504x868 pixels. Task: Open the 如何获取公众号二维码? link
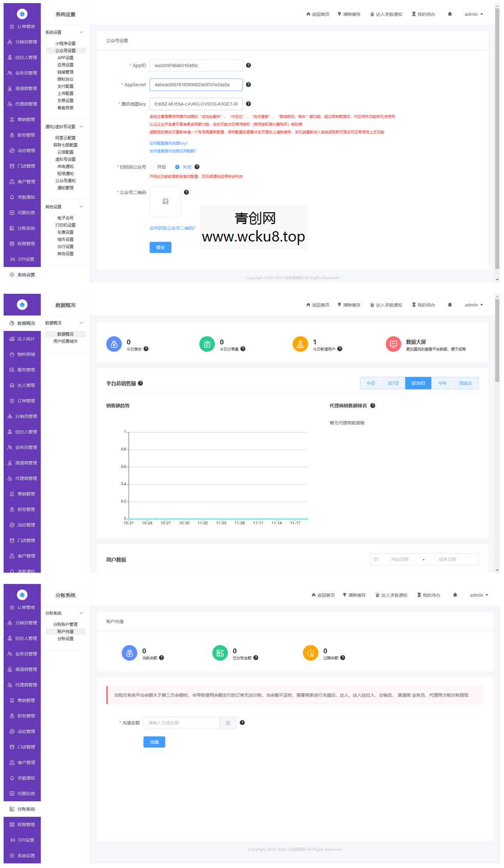pyautogui.click(x=173, y=228)
